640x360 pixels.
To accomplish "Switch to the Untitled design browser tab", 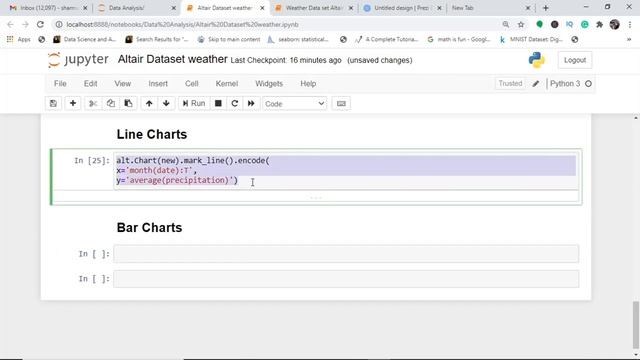I will [x=401, y=8].
